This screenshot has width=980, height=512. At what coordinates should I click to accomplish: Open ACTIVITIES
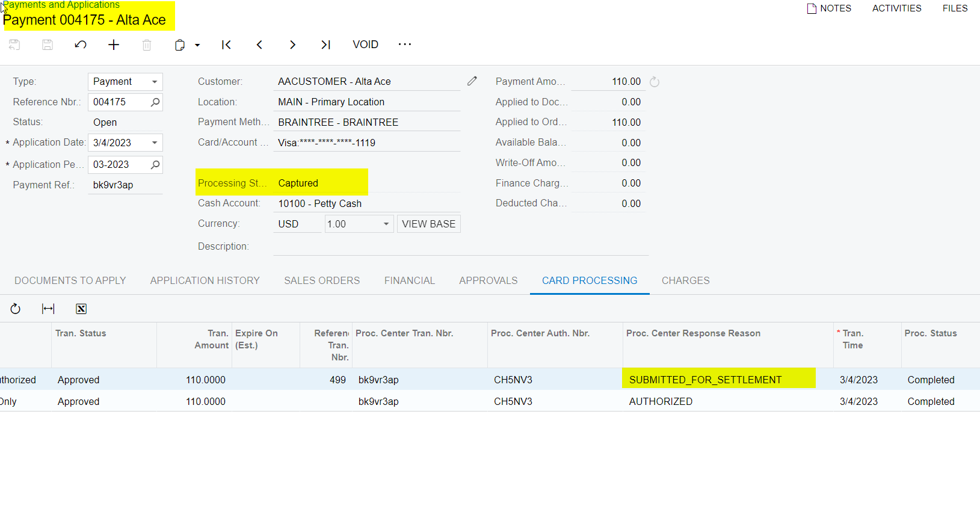click(896, 8)
